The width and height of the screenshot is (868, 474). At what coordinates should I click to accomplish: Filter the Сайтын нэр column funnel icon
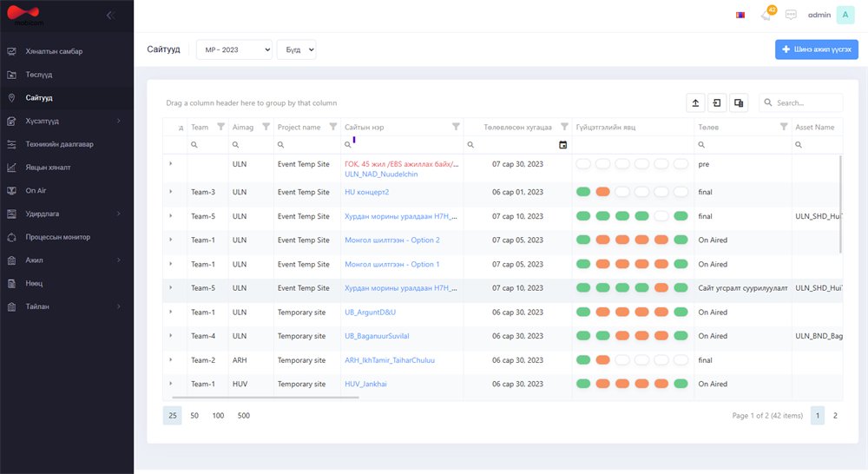click(x=456, y=127)
